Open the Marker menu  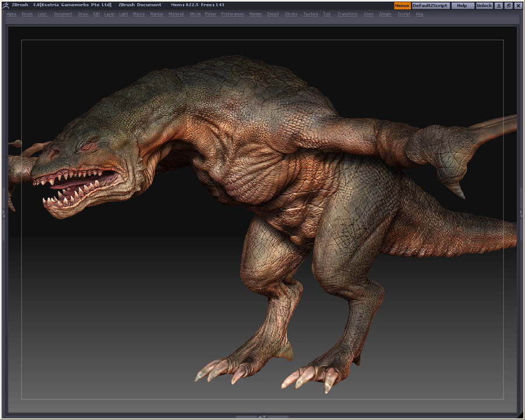(157, 14)
